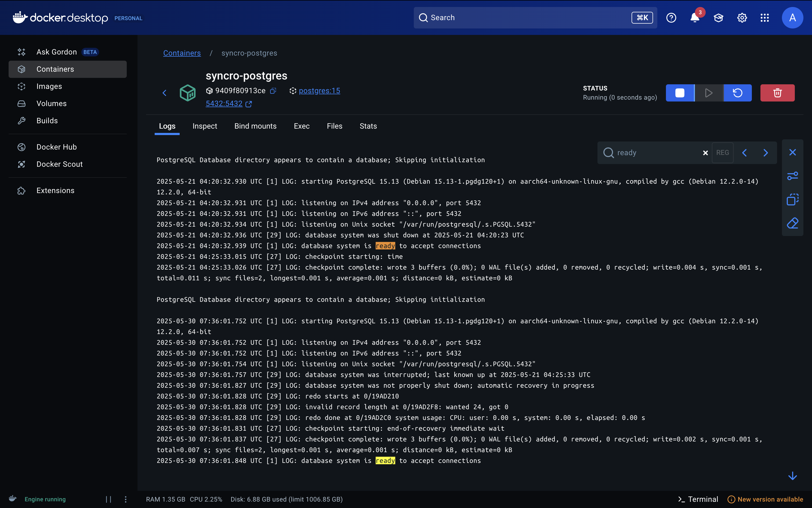Image resolution: width=812 pixels, height=508 pixels.
Task: Select Containers in the sidebar
Action: click(x=67, y=69)
